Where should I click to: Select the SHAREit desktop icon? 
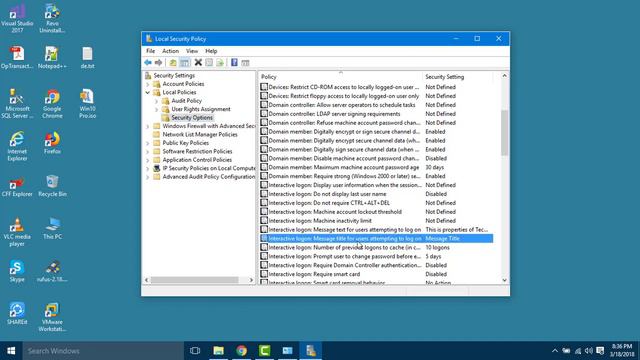point(17,313)
